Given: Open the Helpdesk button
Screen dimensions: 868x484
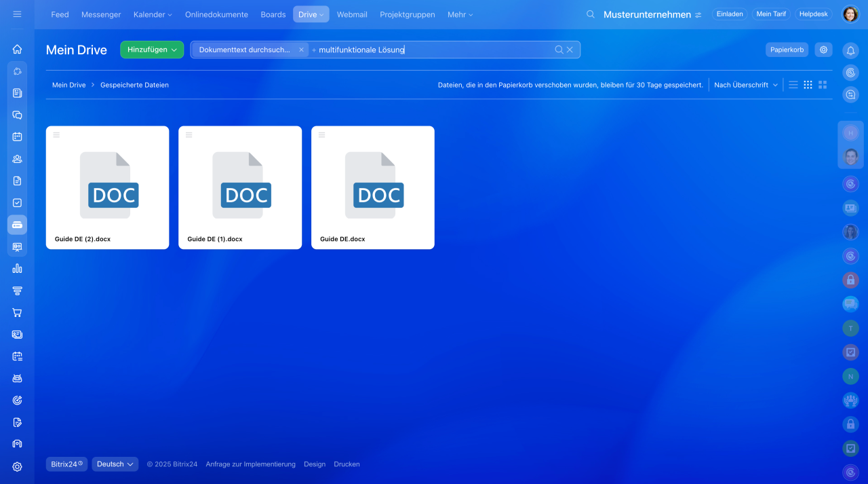Looking at the screenshot, I should 814,14.
